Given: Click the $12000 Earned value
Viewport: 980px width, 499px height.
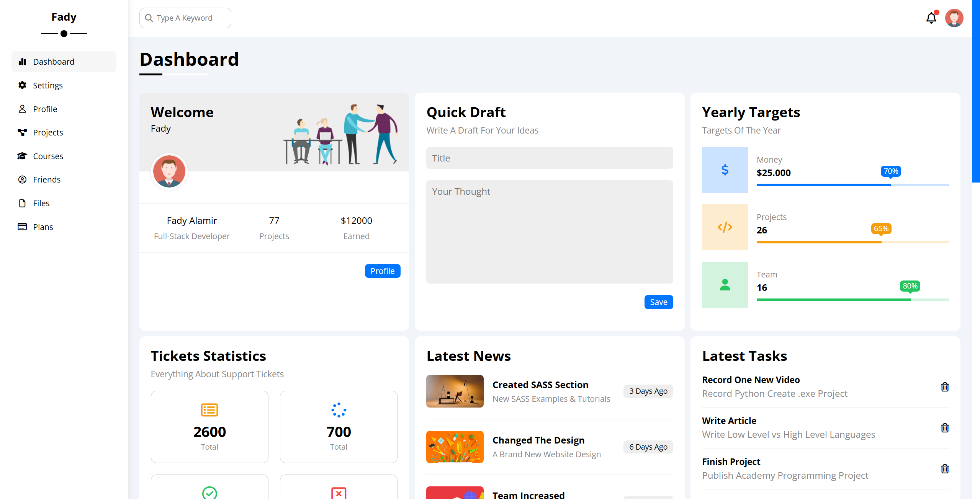Looking at the screenshot, I should point(356,220).
